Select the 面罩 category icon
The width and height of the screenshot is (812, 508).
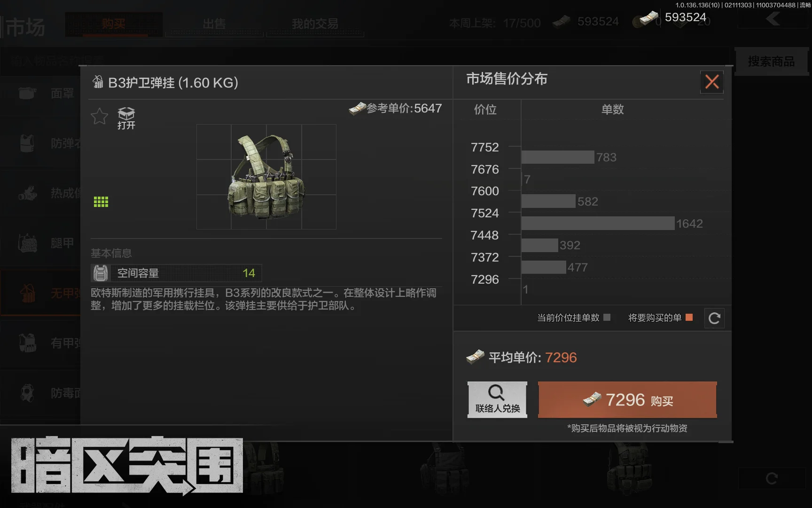(28, 93)
